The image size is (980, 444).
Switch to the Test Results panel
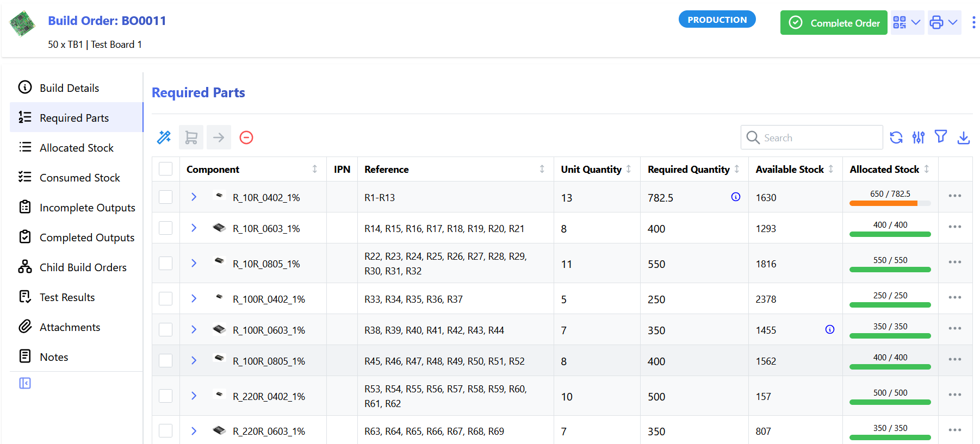coord(67,297)
